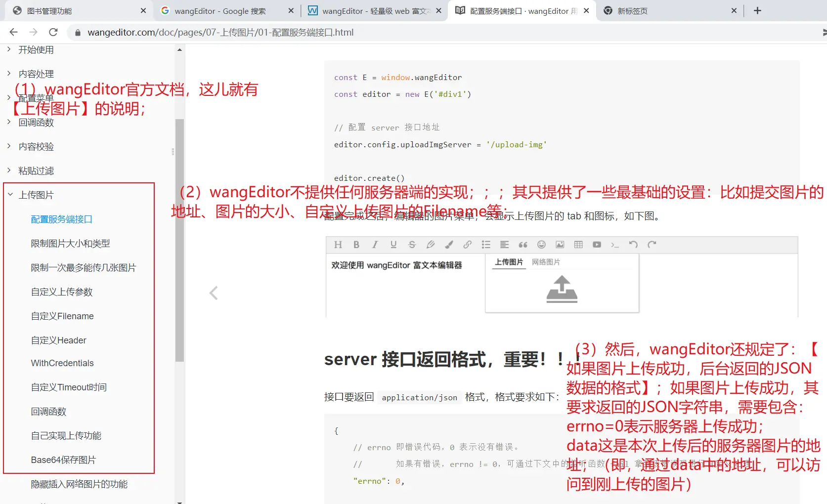
Task: Collapse the 上传图片 sidebar section
Action: [10, 195]
